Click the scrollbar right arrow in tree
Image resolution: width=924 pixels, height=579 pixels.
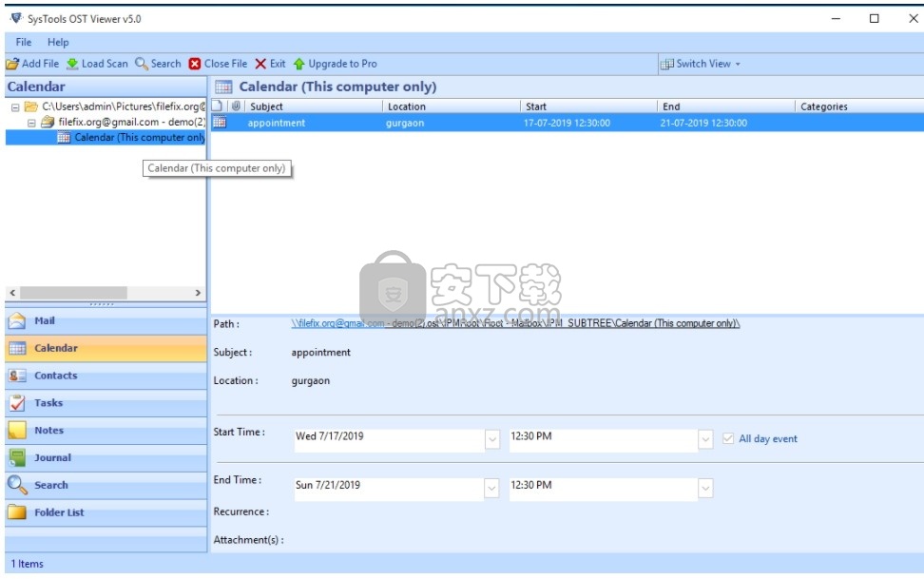tap(198, 293)
